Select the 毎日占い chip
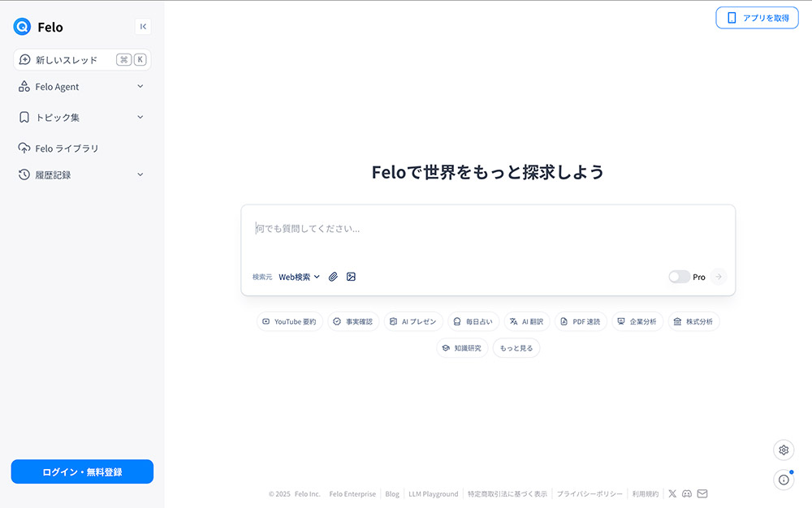Image resolution: width=812 pixels, height=508 pixels. [x=473, y=322]
